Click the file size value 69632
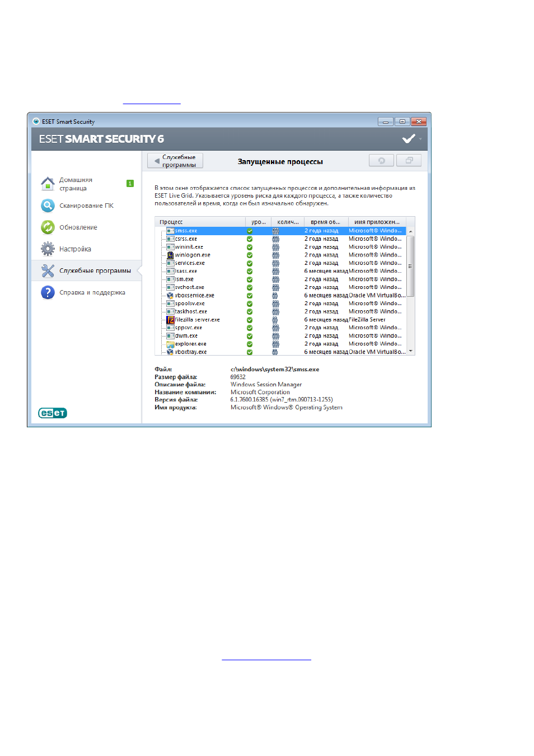 pyautogui.click(x=238, y=377)
